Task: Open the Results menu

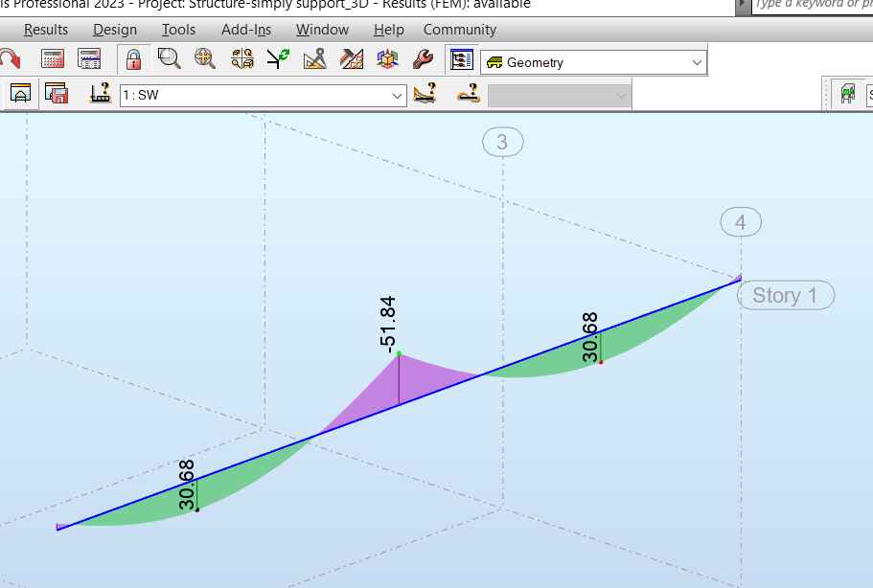Action: [x=45, y=30]
